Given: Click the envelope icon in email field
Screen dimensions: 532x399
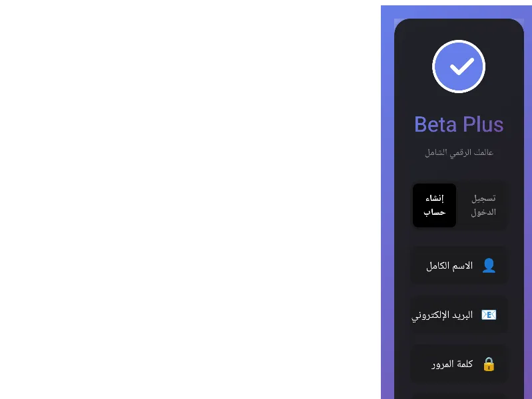Looking at the screenshot, I should (x=488, y=315).
